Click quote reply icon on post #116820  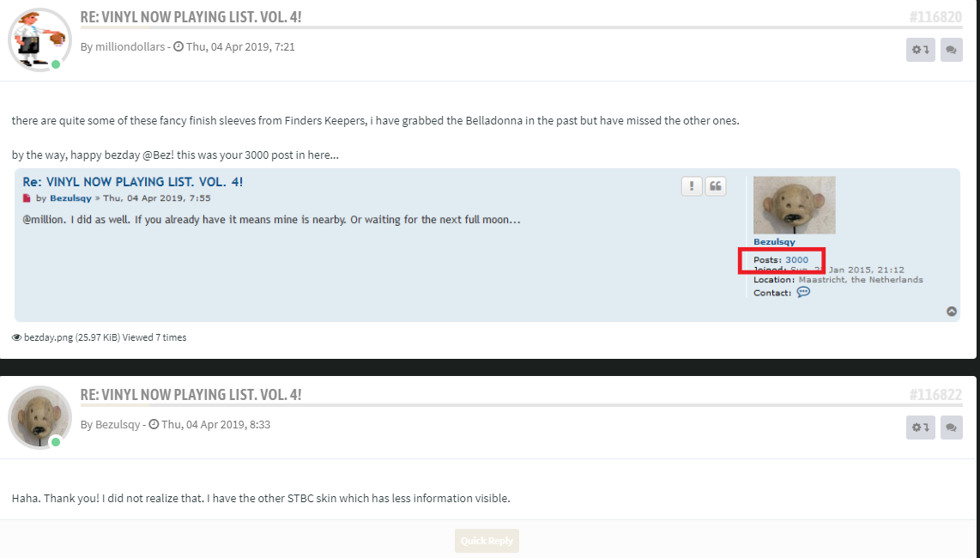pyautogui.click(x=951, y=50)
